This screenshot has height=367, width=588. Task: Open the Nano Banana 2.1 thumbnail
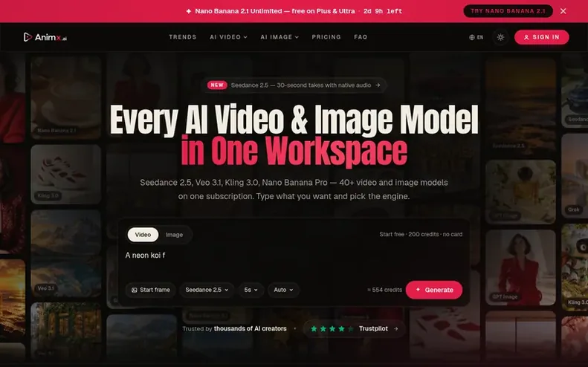[x=66, y=97]
